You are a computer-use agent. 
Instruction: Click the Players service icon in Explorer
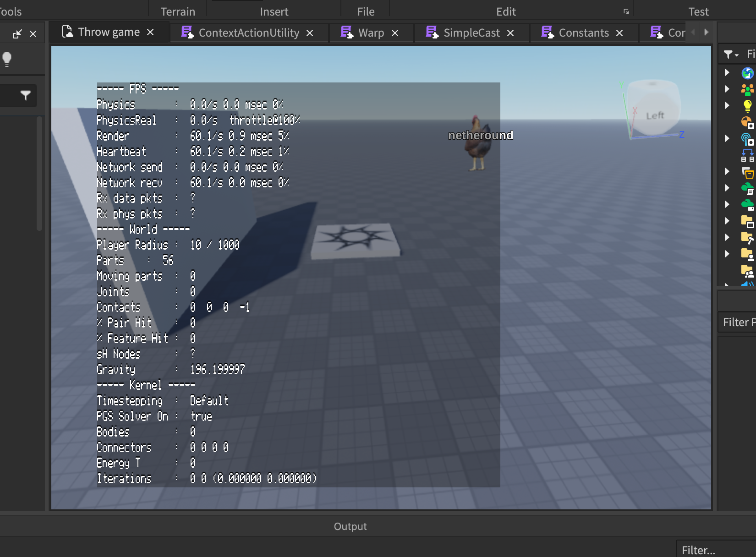click(747, 89)
